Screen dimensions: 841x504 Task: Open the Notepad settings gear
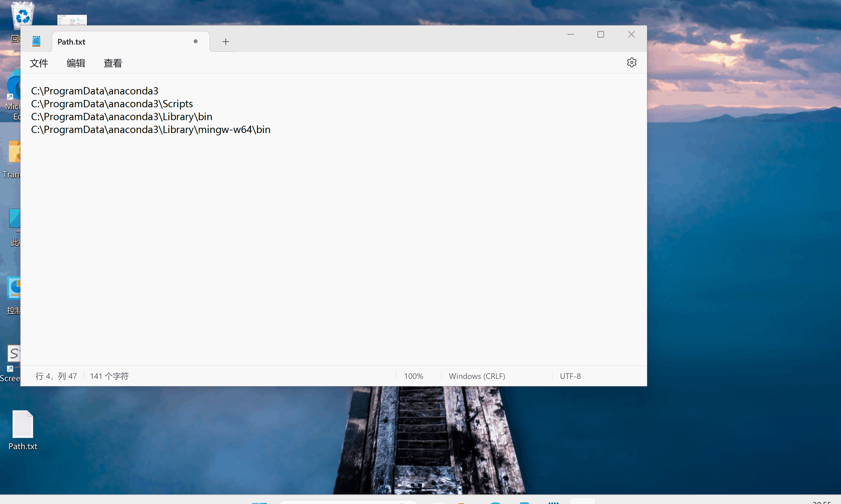[x=631, y=62]
